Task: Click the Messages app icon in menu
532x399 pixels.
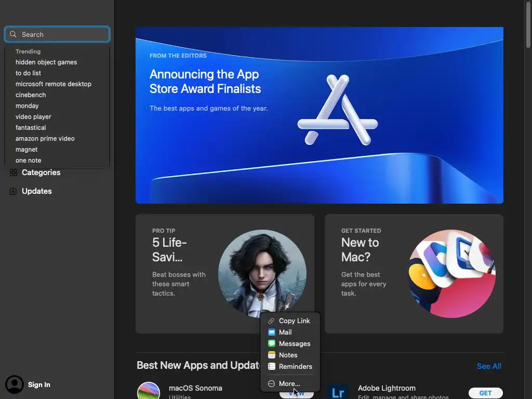Action: pos(271,344)
